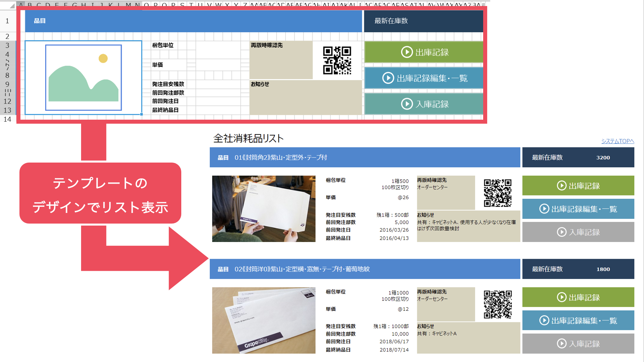Select the placeholder image in the template
This screenshot has height=362, width=644.
pyautogui.click(x=83, y=77)
